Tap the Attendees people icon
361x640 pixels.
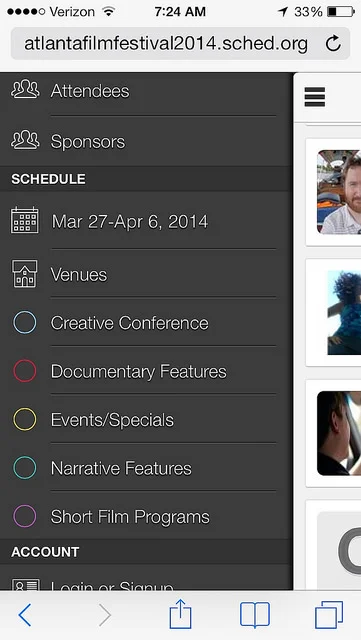(x=25, y=90)
